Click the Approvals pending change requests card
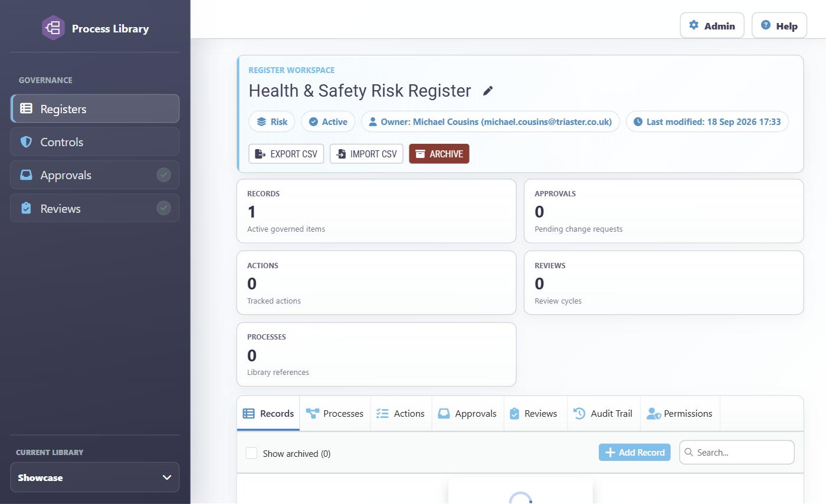 pyautogui.click(x=664, y=211)
